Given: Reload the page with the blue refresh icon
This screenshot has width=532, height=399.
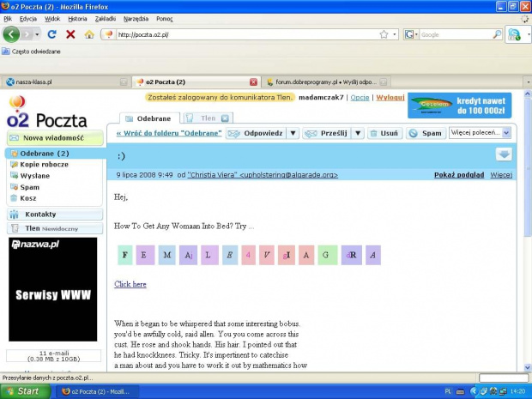Looking at the screenshot, I should 51,34.
